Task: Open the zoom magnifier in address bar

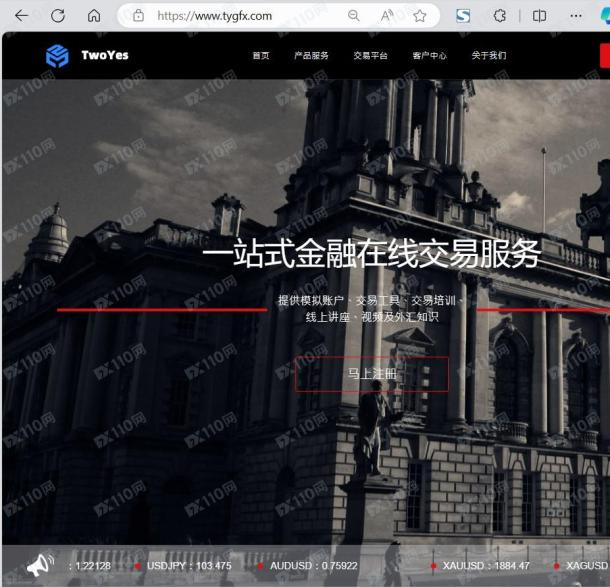Action: 353,16
